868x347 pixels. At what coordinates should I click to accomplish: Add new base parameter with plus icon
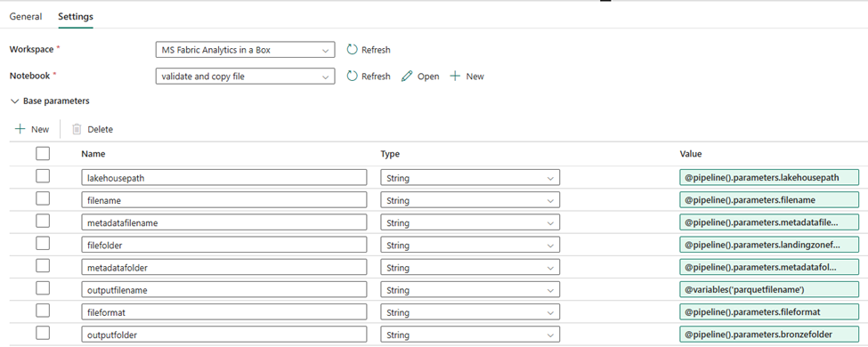pos(20,129)
